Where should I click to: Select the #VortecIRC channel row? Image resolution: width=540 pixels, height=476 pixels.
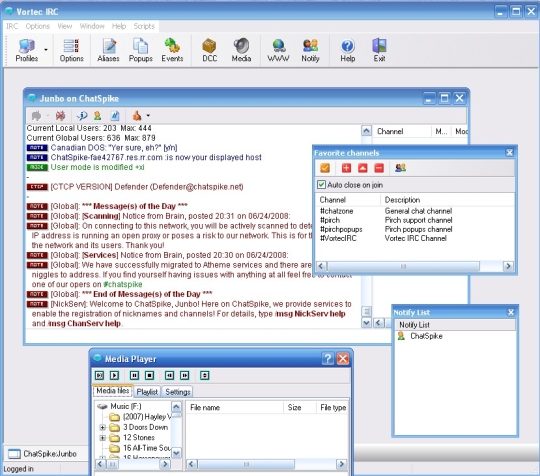tap(415, 238)
